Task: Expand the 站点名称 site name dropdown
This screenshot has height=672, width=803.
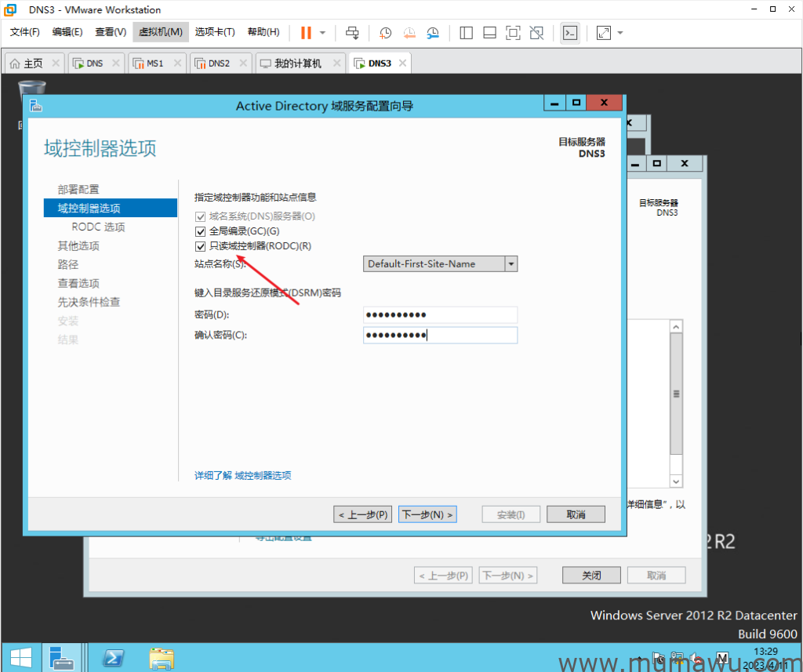Action: point(511,264)
